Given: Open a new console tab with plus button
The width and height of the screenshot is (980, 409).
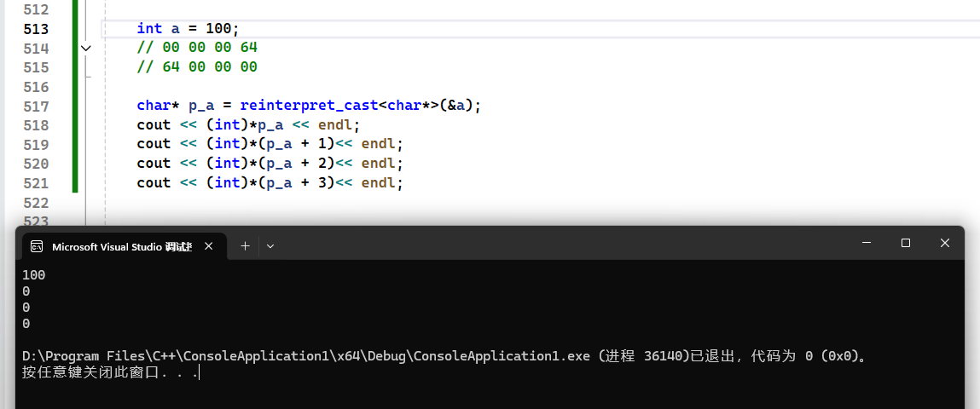Looking at the screenshot, I should click(x=245, y=245).
